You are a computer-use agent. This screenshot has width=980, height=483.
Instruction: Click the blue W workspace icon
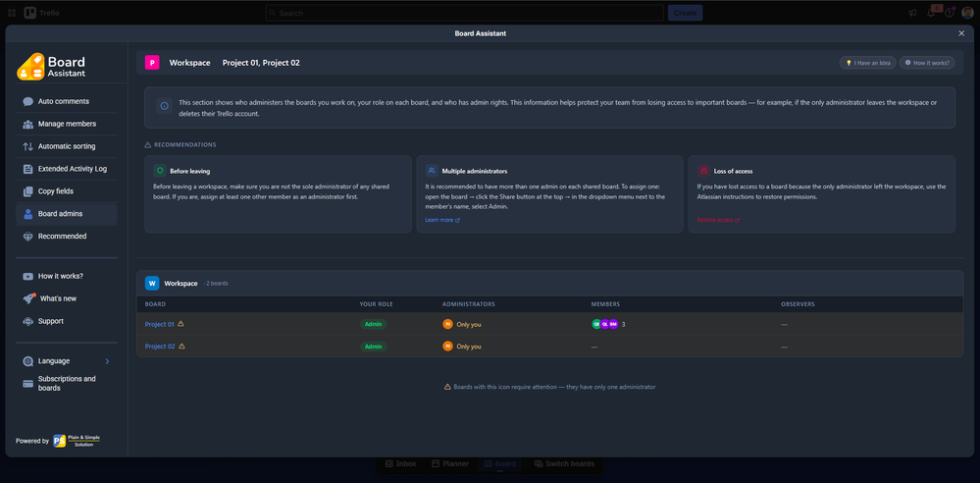pos(152,284)
